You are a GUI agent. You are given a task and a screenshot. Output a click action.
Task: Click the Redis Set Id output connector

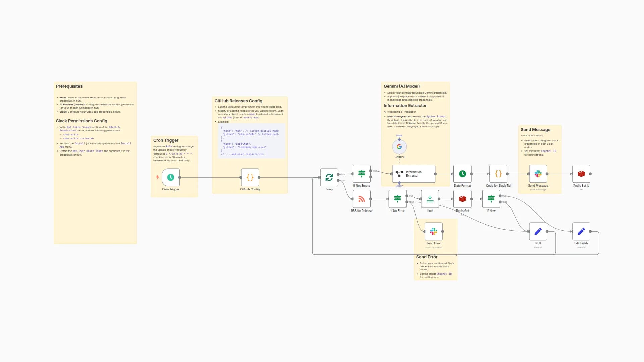(x=590, y=174)
